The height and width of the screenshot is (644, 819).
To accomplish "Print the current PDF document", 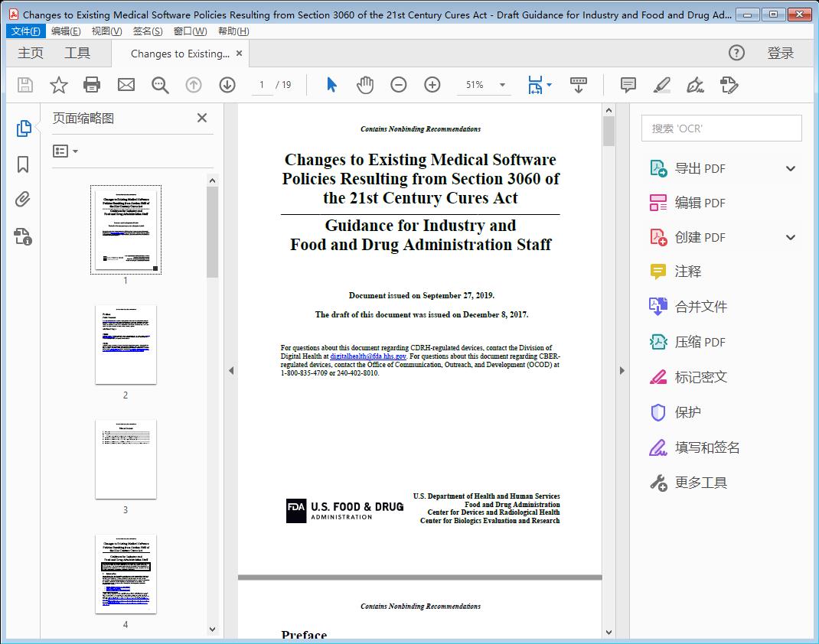I will (x=92, y=85).
